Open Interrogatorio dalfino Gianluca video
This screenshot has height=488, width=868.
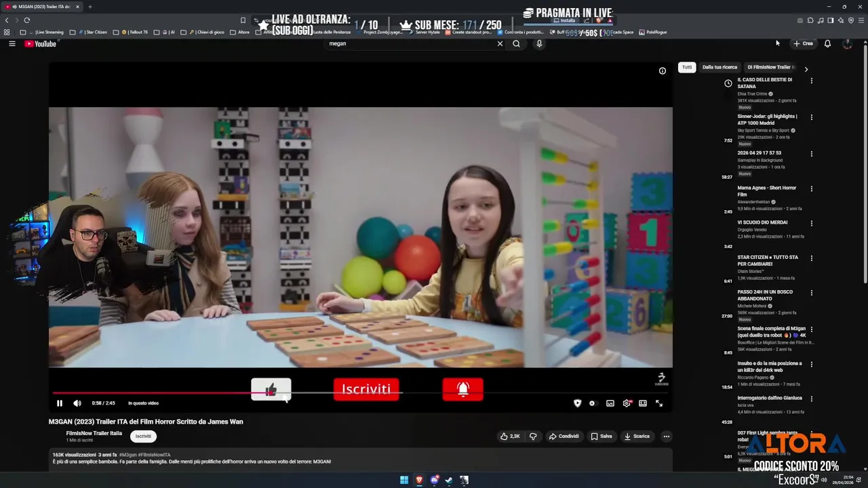770,398
